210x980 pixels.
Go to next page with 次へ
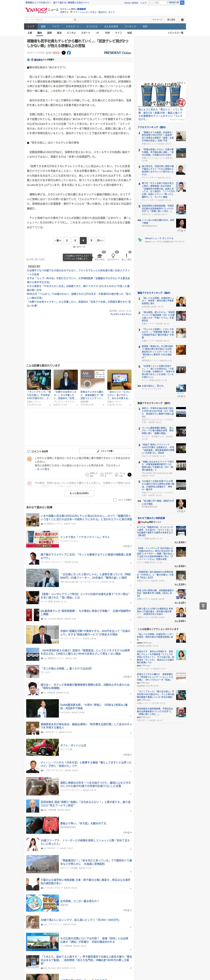[x=100, y=240]
